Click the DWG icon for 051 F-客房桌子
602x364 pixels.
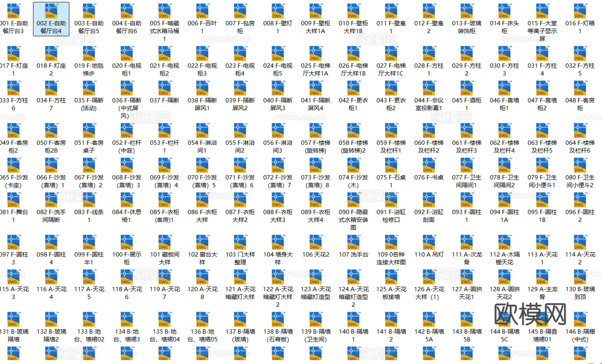89,131
